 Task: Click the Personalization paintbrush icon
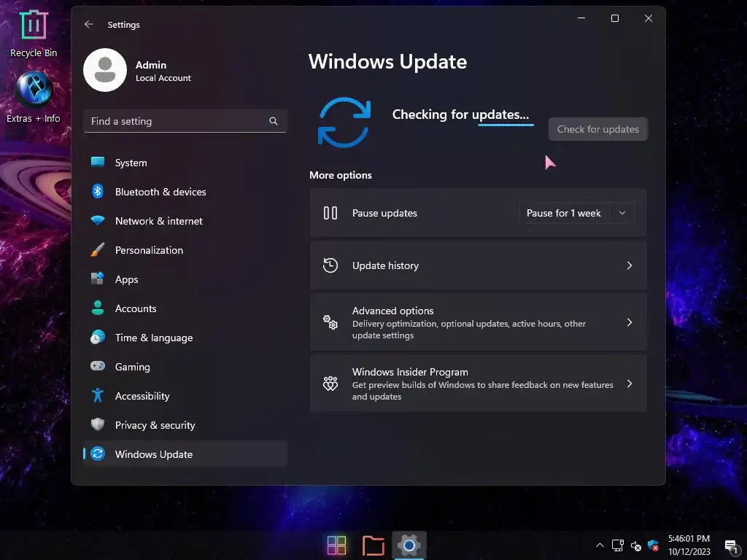click(98, 249)
